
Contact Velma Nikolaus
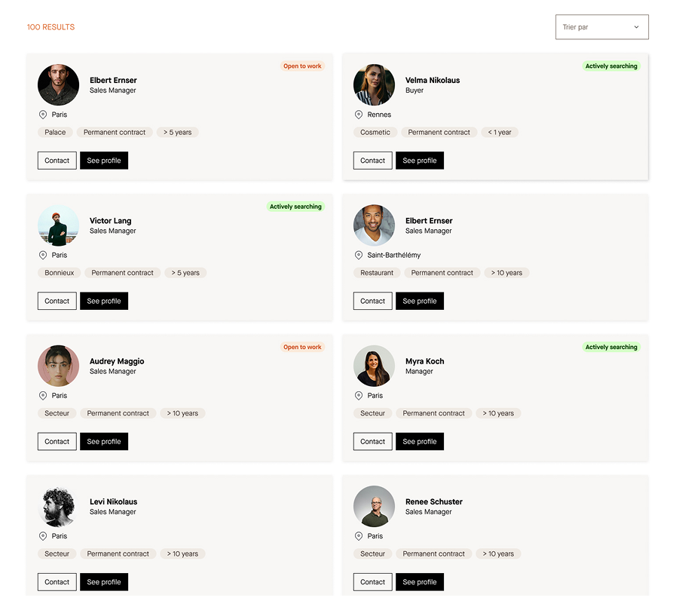pyautogui.click(x=372, y=161)
